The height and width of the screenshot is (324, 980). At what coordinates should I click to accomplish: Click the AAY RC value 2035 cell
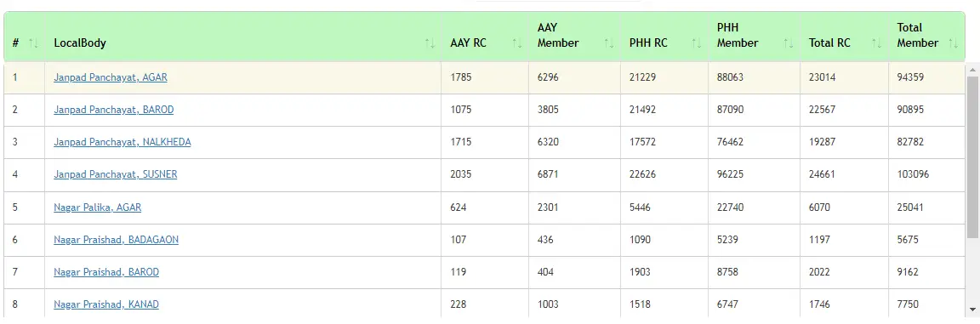click(x=485, y=175)
